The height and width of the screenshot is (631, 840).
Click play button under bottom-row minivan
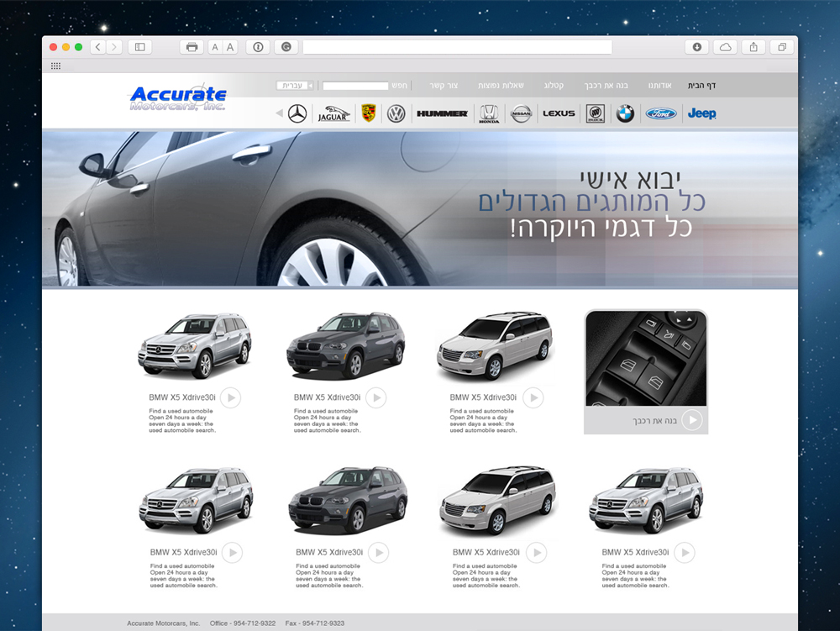point(536,553)
